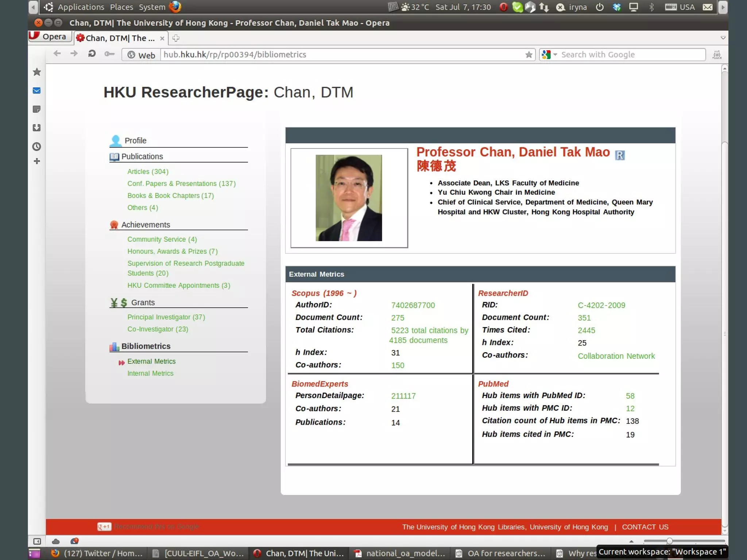Click the Opera sidebar Bookmarks star icon

(36, 72)
